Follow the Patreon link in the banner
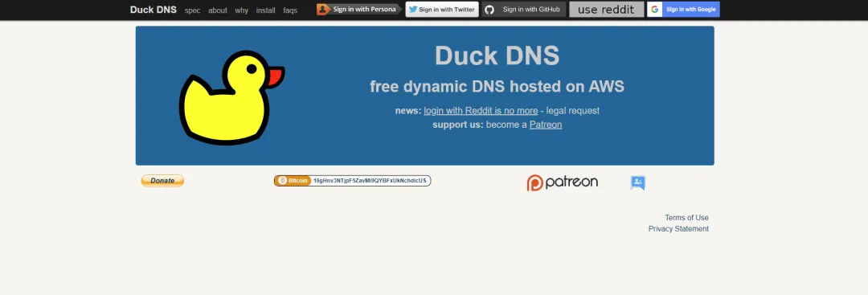This screenshot has height=295, width=868. pos(545,125)
